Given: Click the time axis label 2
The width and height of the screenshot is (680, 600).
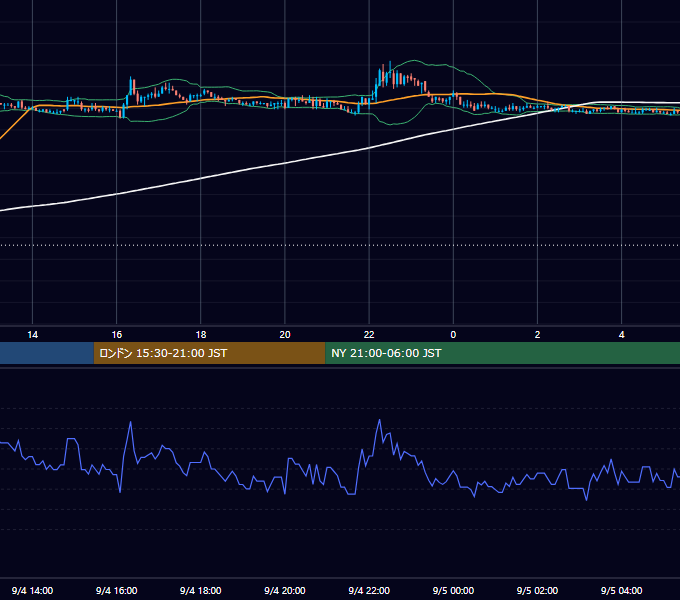Looking at the screenshot, I should (537, 335).
